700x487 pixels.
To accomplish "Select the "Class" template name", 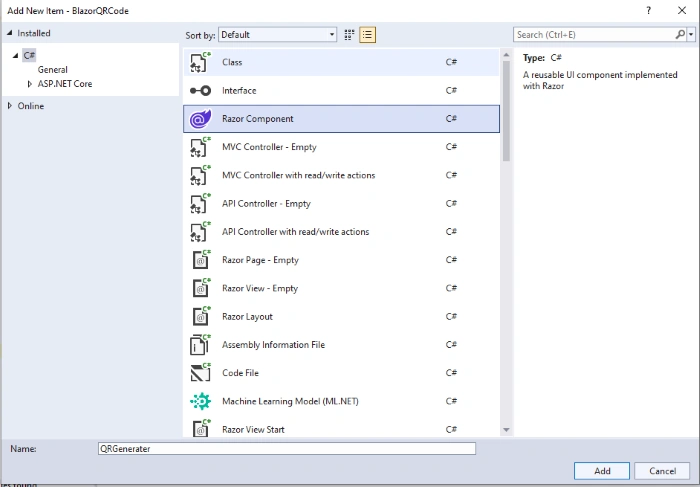I will point(232,62).
